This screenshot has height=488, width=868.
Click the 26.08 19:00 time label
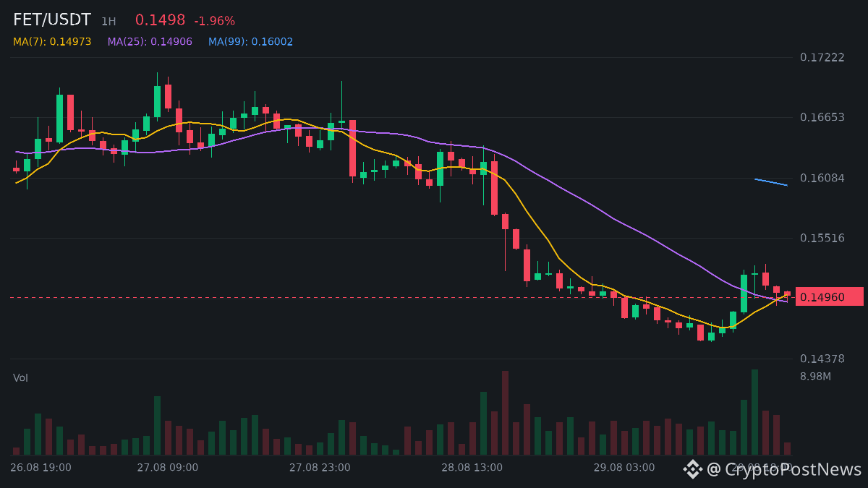[41, 468]
